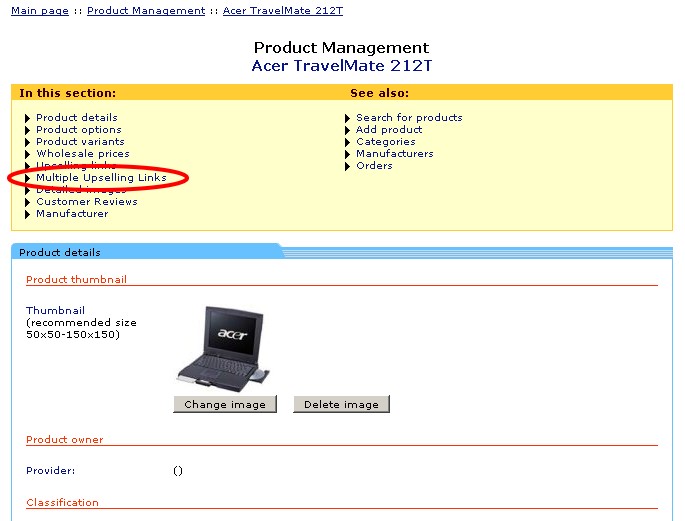The image size is (685, 521).
Task: Click the arrow icon beside Product options
Action: pyautogui.click(x=28, y=130)
